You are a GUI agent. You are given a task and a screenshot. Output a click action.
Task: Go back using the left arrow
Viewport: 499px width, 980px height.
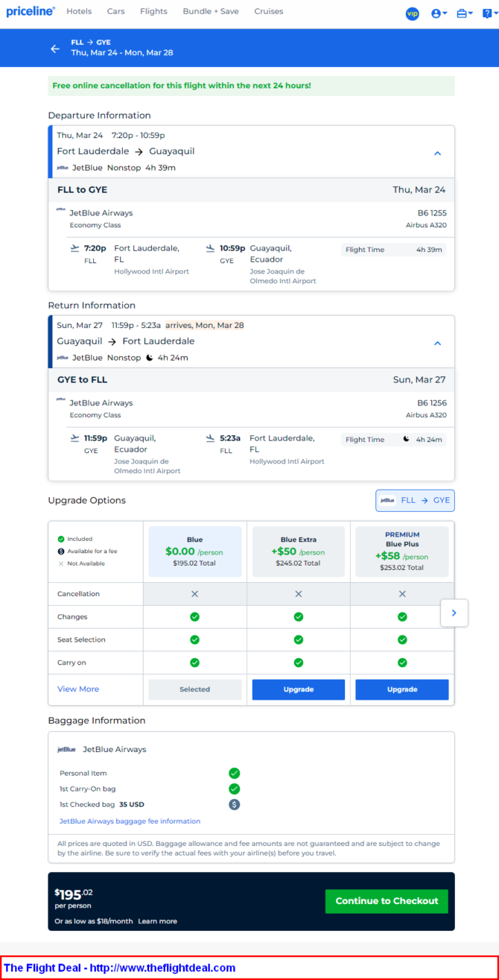pyautogui.click(x=55, y=48)
